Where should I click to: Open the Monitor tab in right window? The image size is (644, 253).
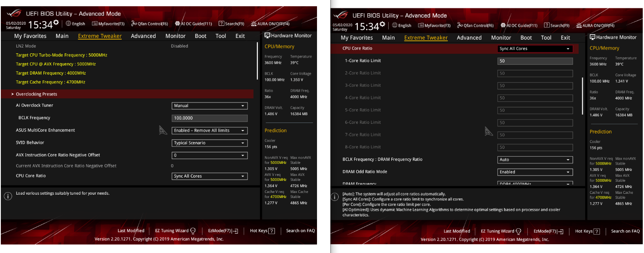(x=501, y=38)
